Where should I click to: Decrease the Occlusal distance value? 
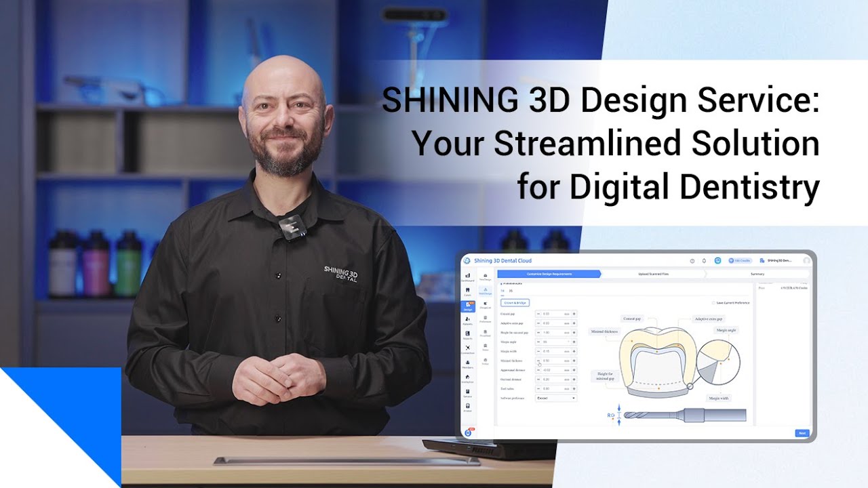[x=538, y=380]
